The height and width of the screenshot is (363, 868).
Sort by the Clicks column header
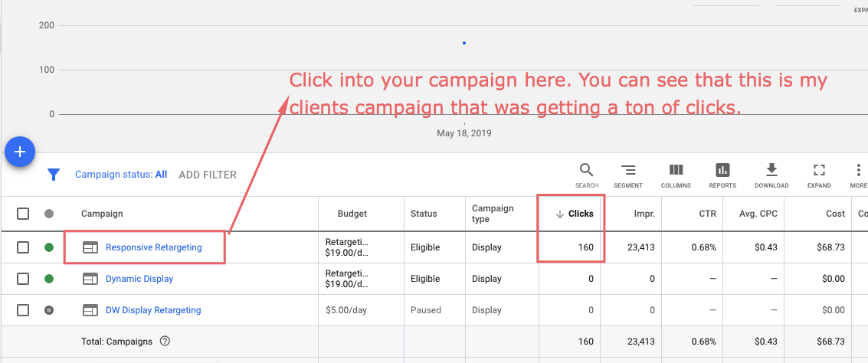[x=575, y=214]
